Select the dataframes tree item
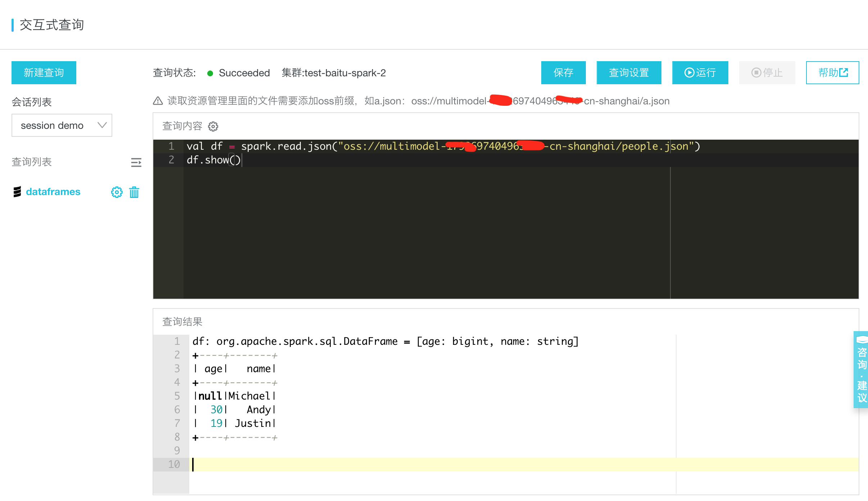Image resolution: width=868 pixels, height=501 pixels. pos(53,191)
